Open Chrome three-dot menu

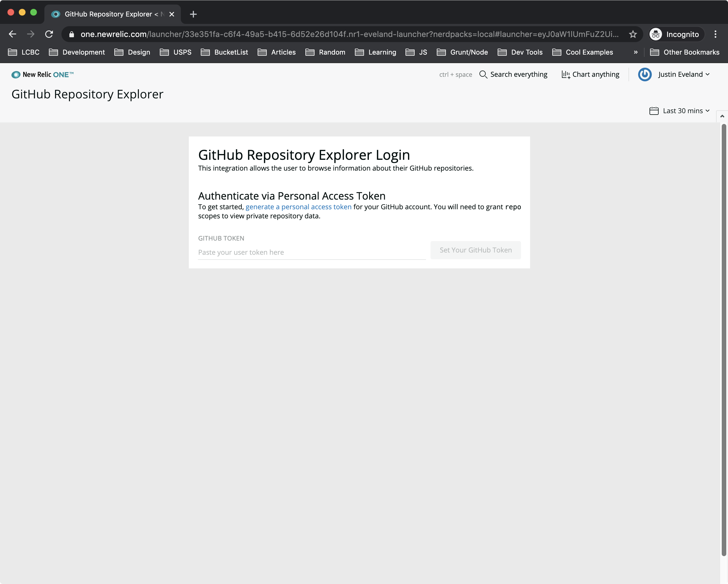coord(715,34)
